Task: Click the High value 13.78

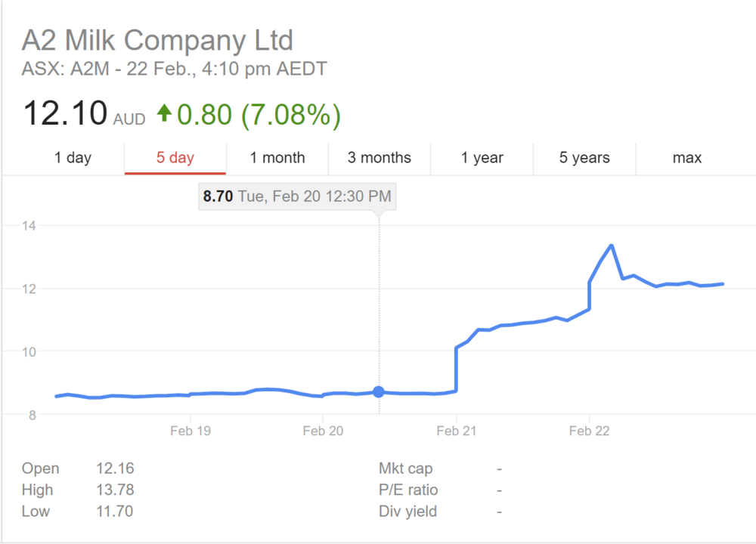Action: [x=115, y=490]
